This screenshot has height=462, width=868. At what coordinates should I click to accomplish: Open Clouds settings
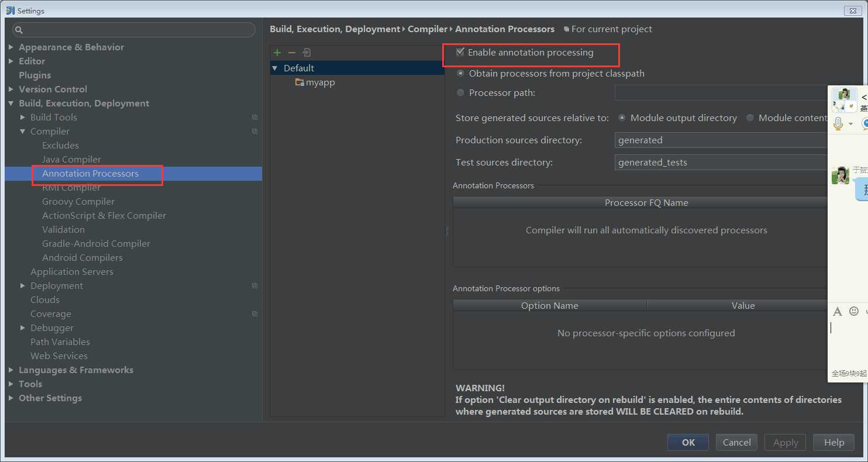pyautogui.click(x=45, y=300)
